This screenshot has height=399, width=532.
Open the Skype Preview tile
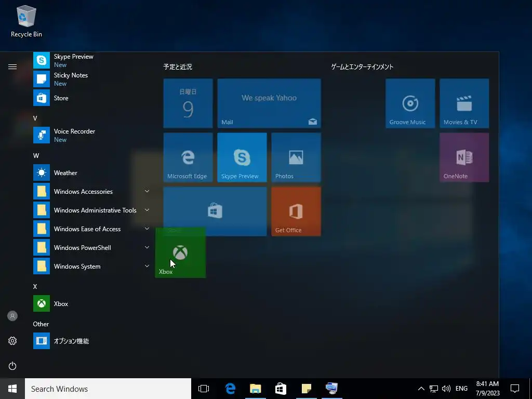click(x=242, y=157)
